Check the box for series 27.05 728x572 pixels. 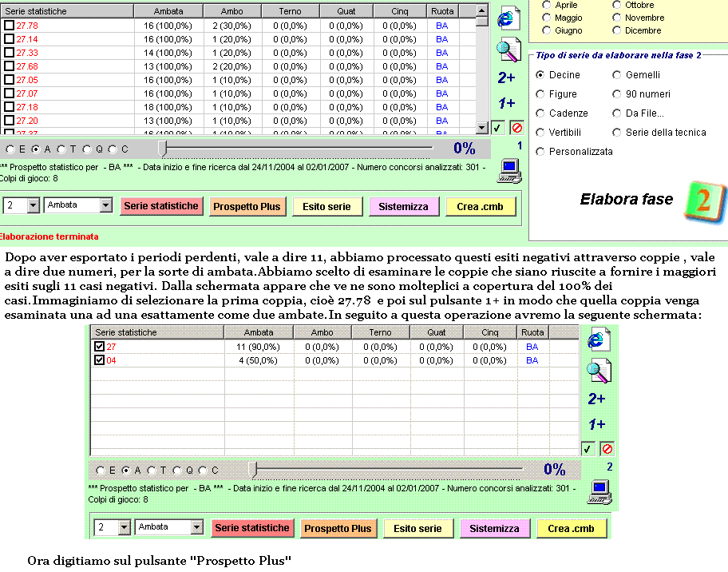pyautogui.click(x=9, y=79)
